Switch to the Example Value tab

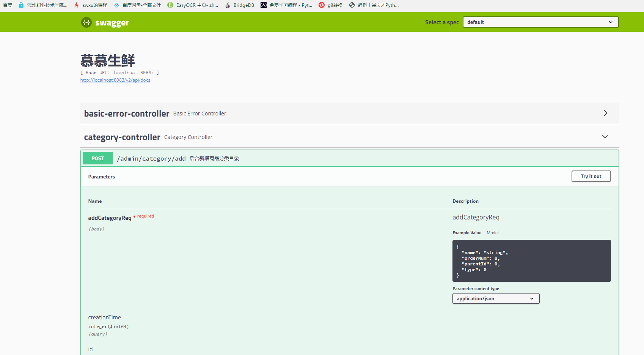tap(467, 233)
